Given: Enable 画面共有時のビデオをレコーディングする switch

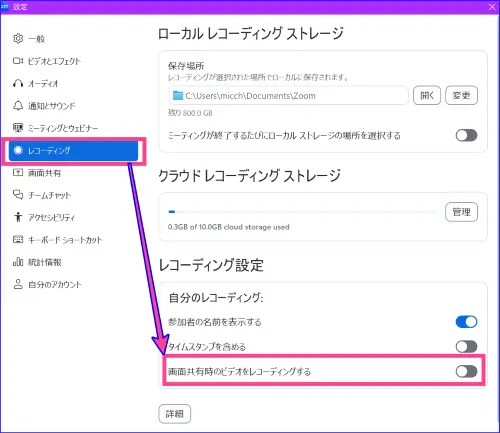Looking at the screenshot, I should 466,371.
